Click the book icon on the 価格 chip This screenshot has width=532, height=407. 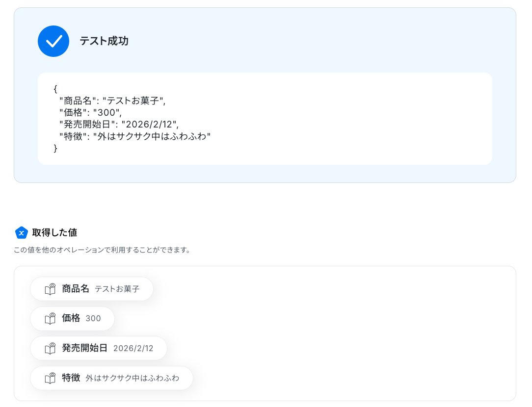[x=50, y=319]
